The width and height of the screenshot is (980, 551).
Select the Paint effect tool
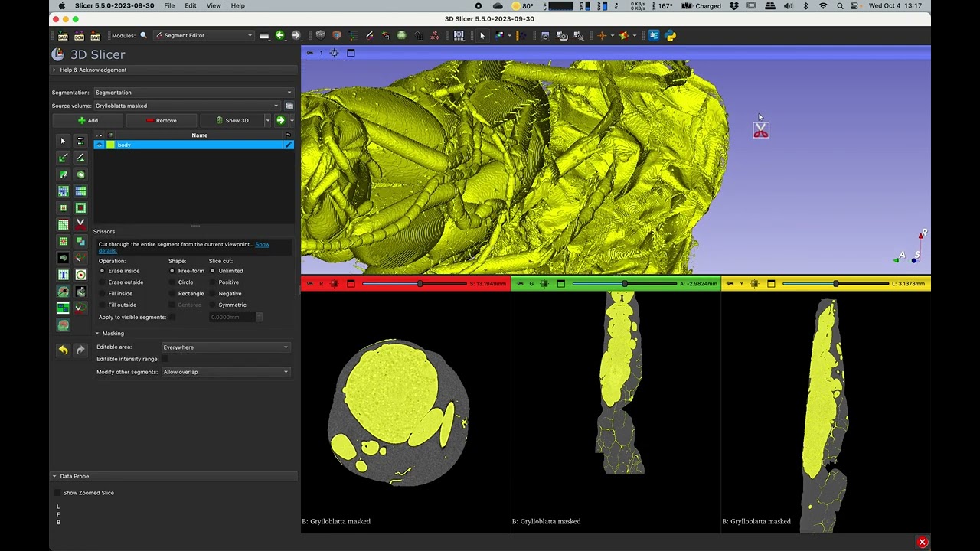64,158
